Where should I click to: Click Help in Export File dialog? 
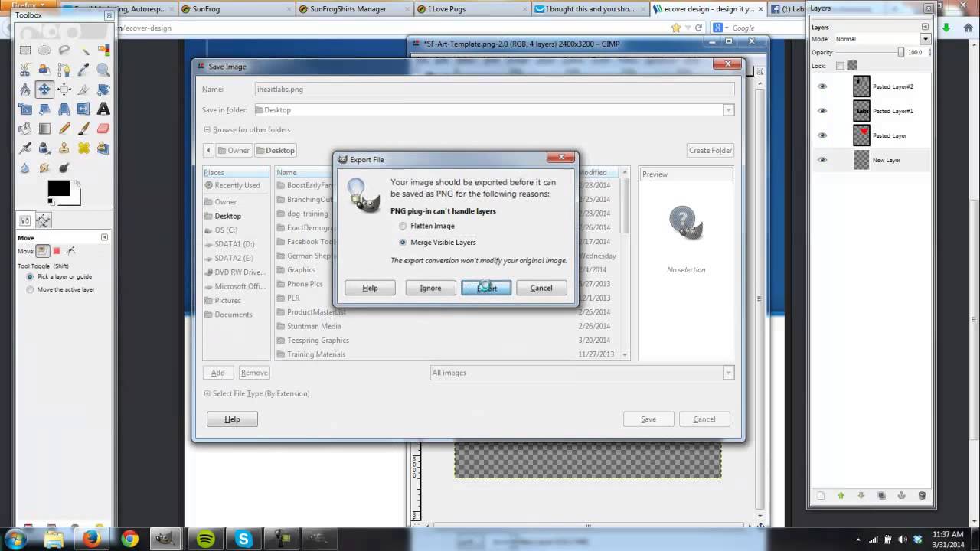[370, 288]
